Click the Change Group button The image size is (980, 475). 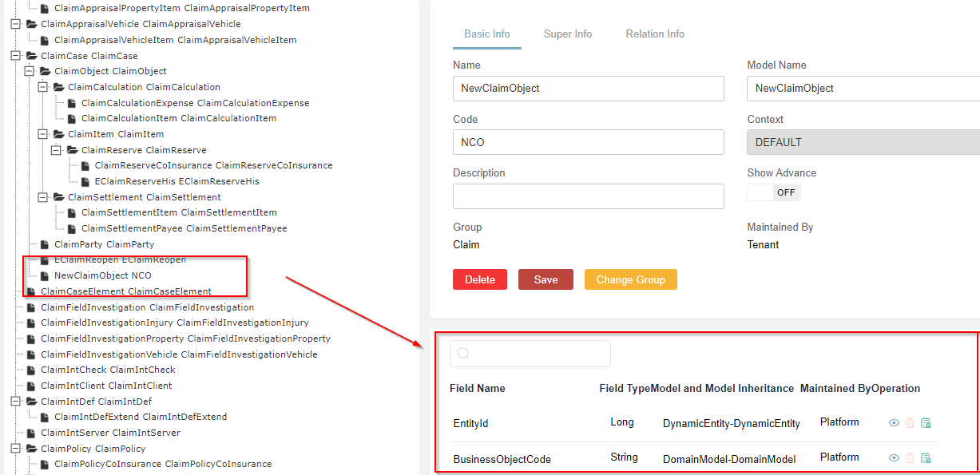coord(630,280)
